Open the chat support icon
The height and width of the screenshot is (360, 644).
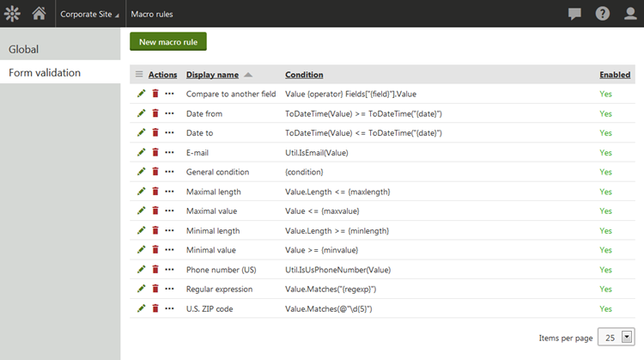[x=574, y=14]
